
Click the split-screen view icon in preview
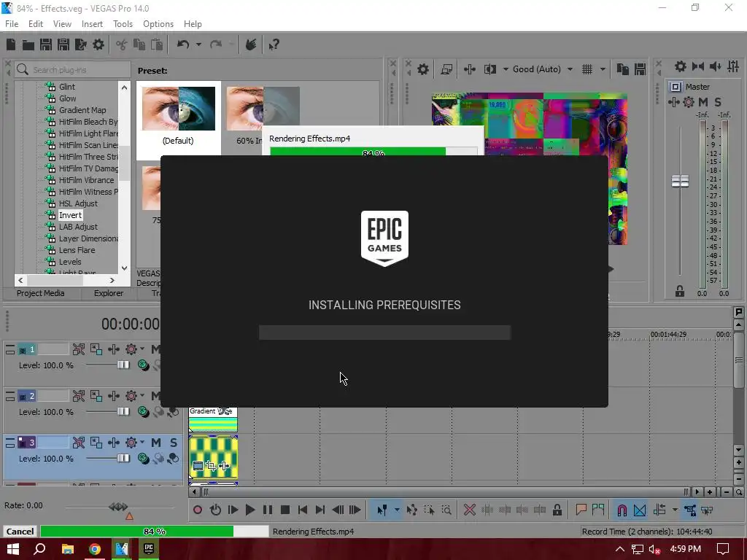coord(490,69)
